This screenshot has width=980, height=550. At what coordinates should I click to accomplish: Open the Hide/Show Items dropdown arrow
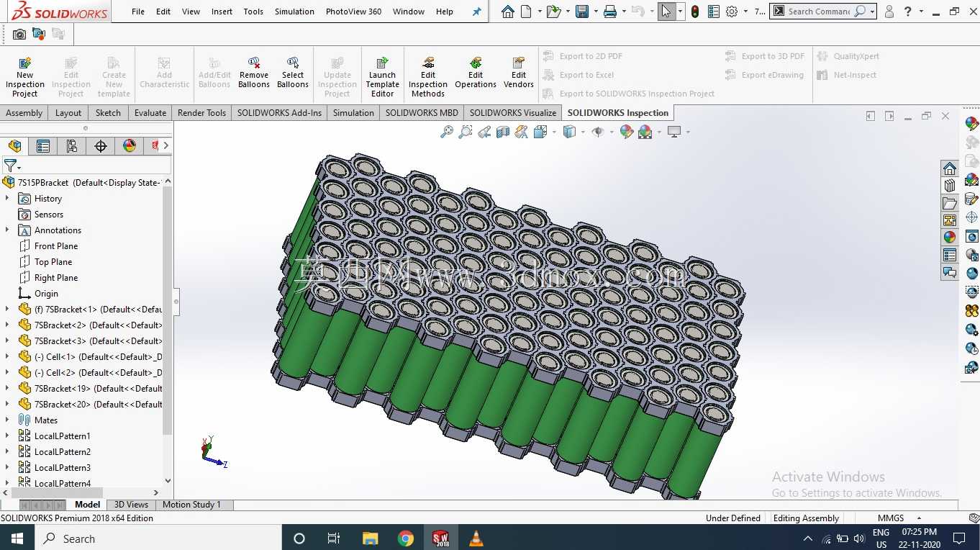(612, 132)
